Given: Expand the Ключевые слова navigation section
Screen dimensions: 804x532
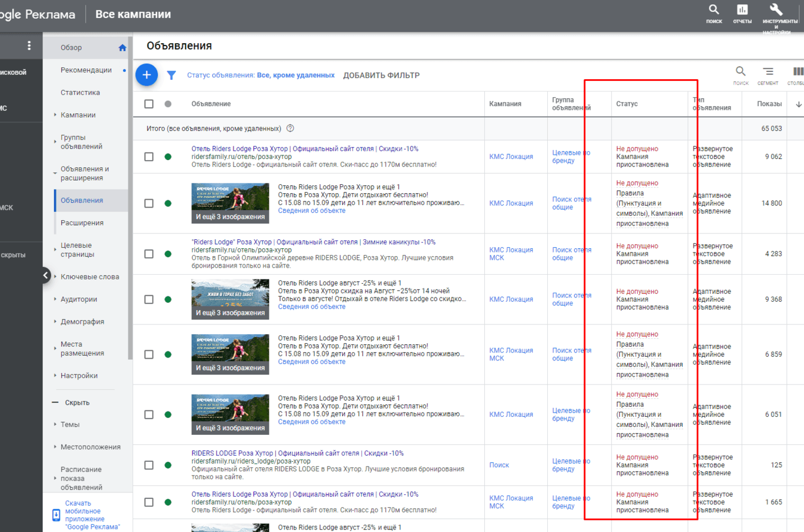Looking at the screenshot, I should pyautogui.click(x=89, y=277).
